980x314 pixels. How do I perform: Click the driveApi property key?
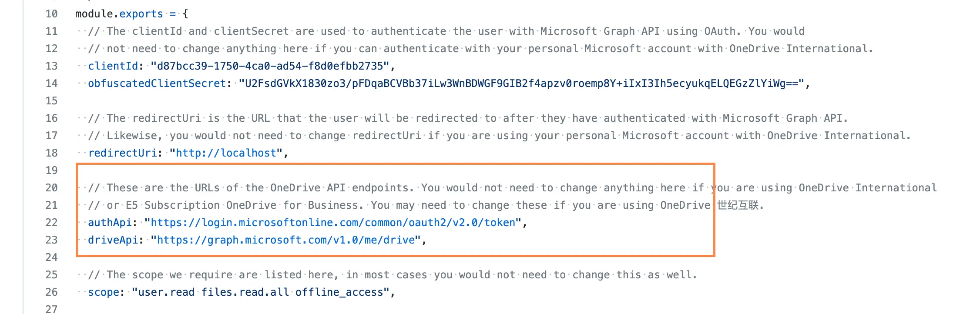(x=113, y=240)
